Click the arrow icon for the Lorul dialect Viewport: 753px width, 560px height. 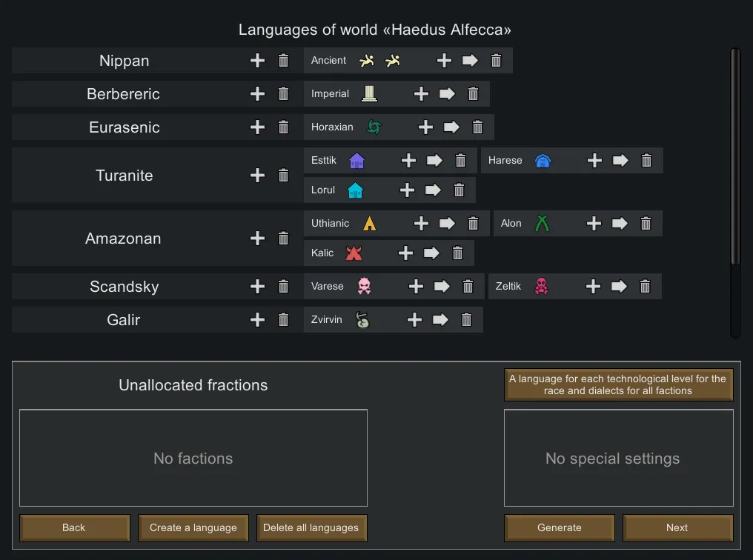[x=433, y=190]
